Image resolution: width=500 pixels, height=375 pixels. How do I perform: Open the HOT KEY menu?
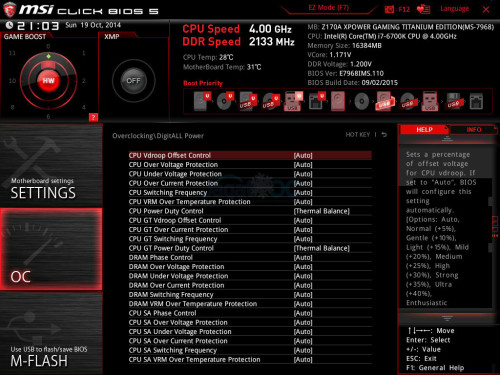pos(358,135)
